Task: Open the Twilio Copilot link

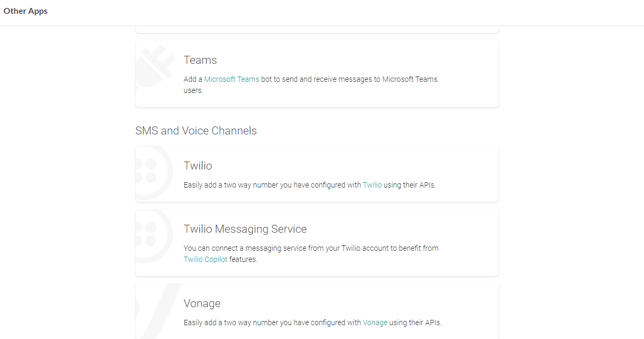Action: point(205,260)
